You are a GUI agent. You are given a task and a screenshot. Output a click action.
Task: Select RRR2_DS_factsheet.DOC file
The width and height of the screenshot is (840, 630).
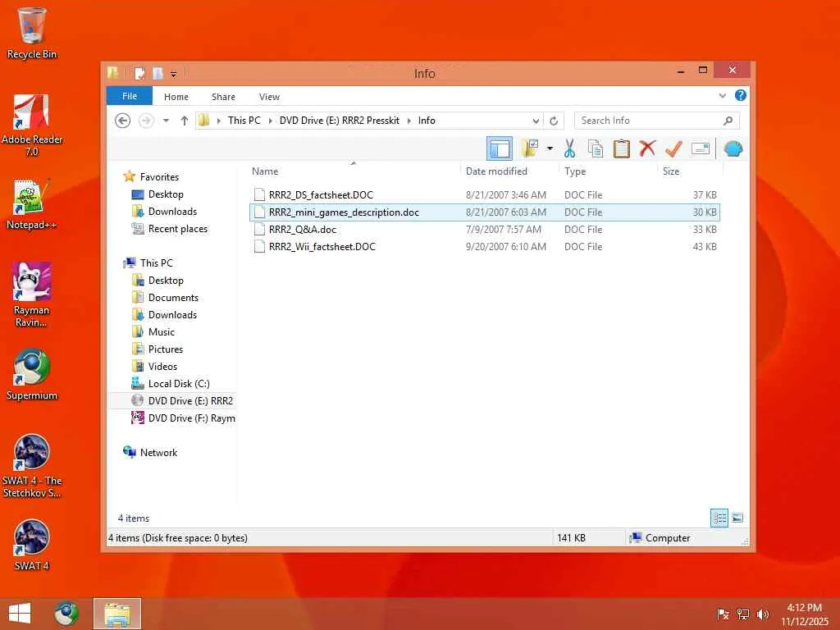coord(485,195)
